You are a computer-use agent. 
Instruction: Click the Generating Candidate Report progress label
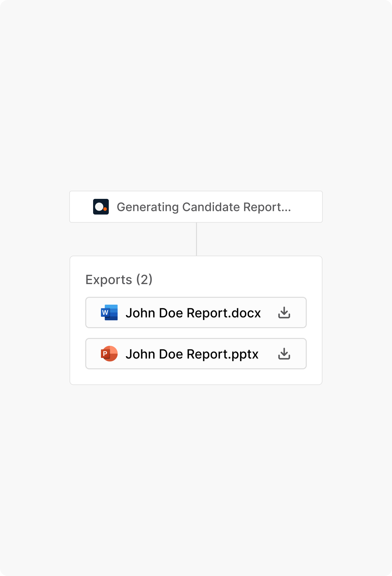(204, 207)
